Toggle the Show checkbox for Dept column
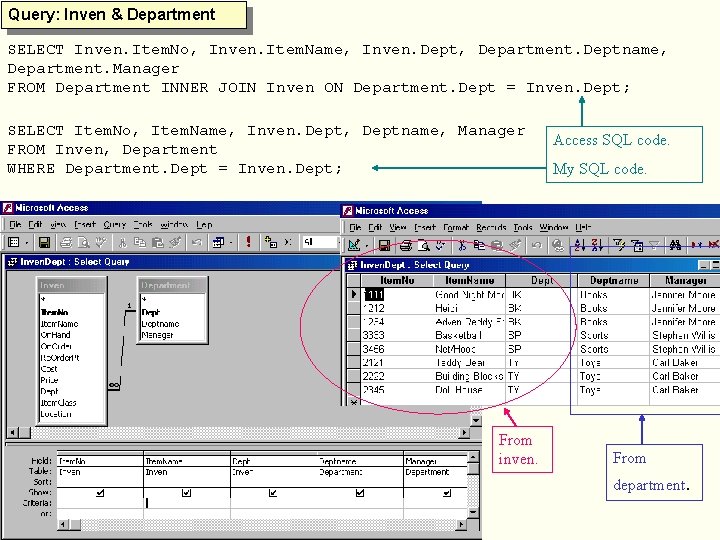 [x=273, y=493]
